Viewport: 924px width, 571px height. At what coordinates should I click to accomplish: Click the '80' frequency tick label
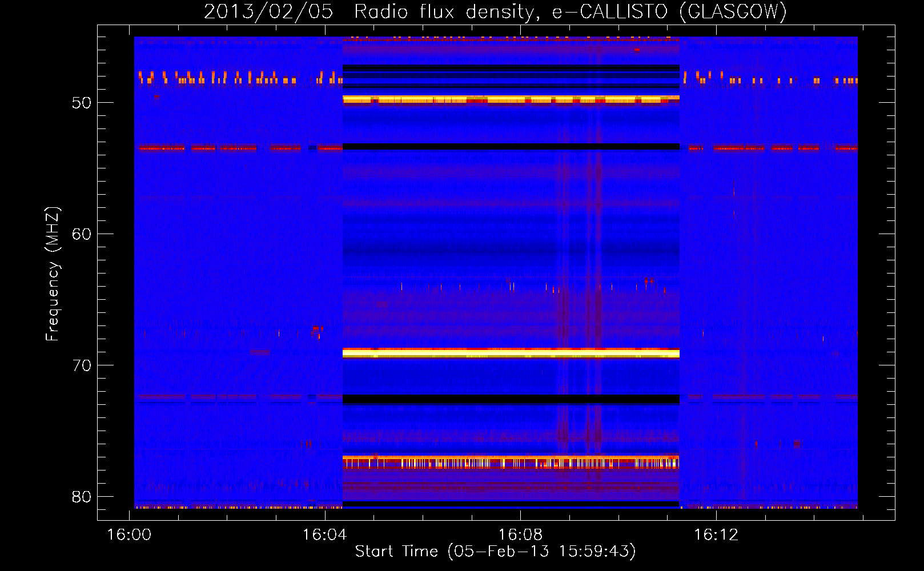click(82, 497)
